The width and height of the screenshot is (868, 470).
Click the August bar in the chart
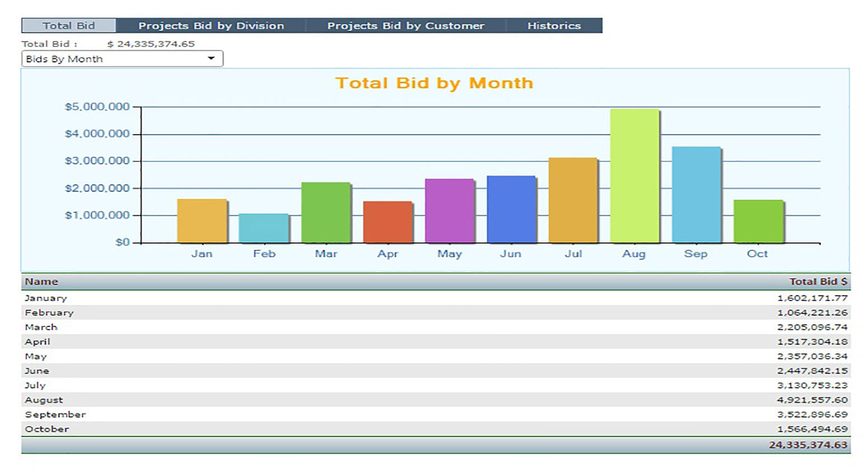(634, 176)
